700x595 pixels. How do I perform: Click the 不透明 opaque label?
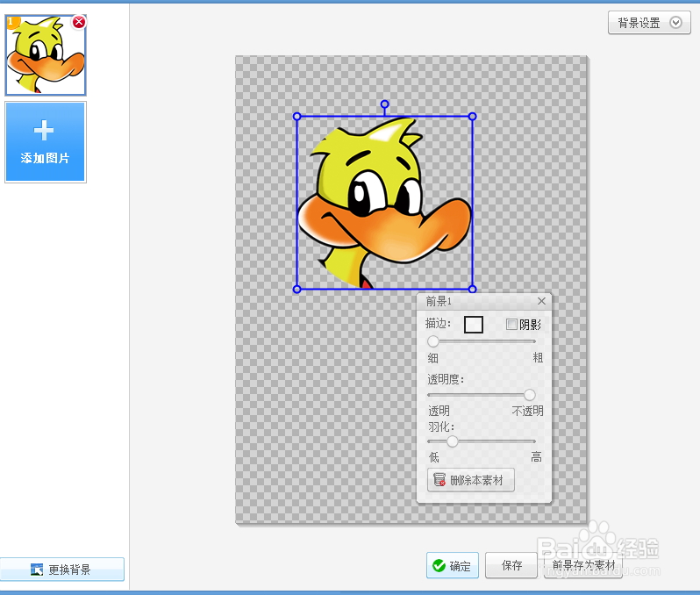click(x=528, y=411)
